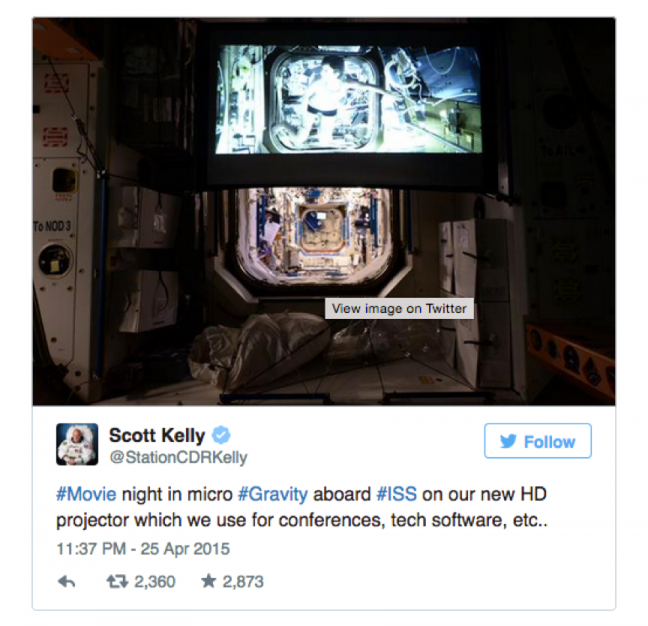
Task: Click the To NOD 3 sign in photo
Action: click(52, 226)
